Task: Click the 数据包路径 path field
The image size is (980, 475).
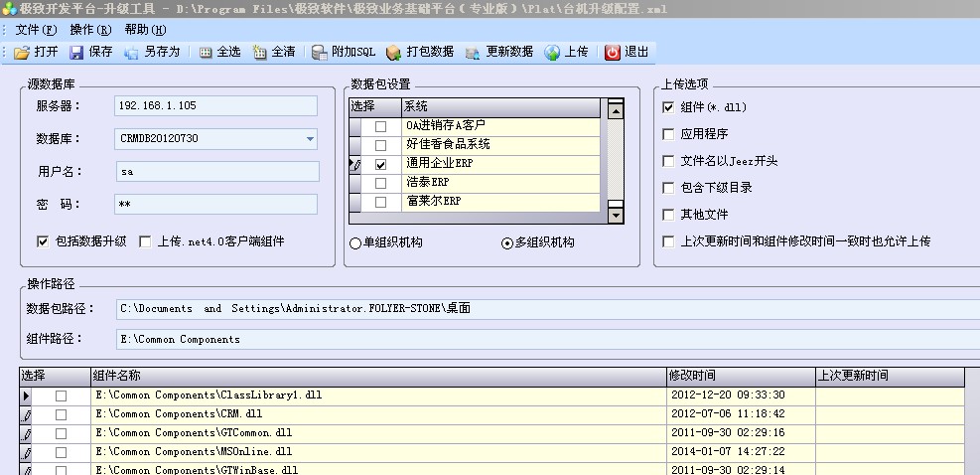Action: [x=548, y=309]
